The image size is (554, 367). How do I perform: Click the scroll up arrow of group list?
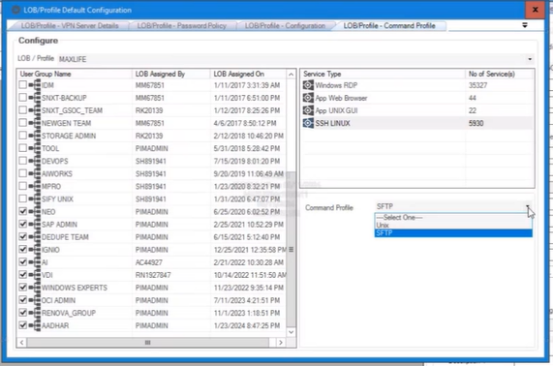coord(291,74)
